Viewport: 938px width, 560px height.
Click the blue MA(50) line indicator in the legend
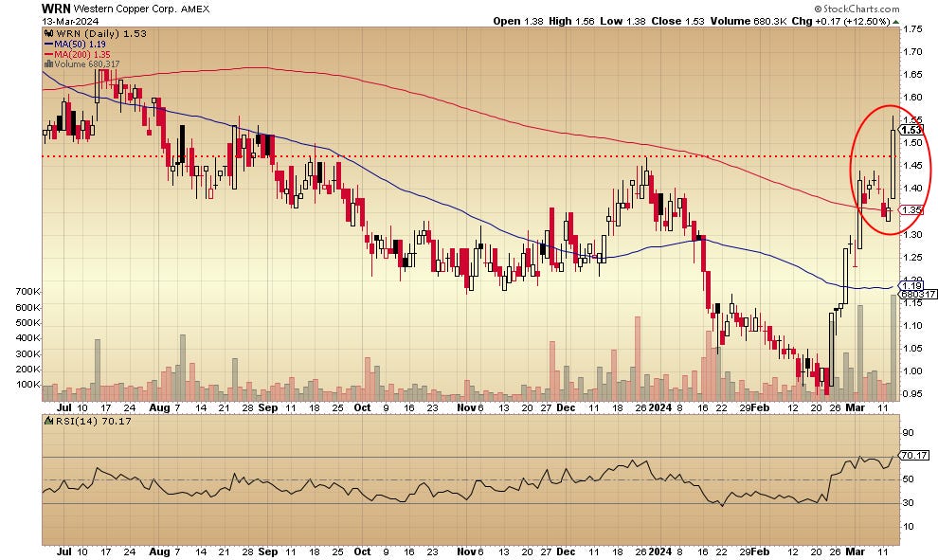click(x=48, y=43)
